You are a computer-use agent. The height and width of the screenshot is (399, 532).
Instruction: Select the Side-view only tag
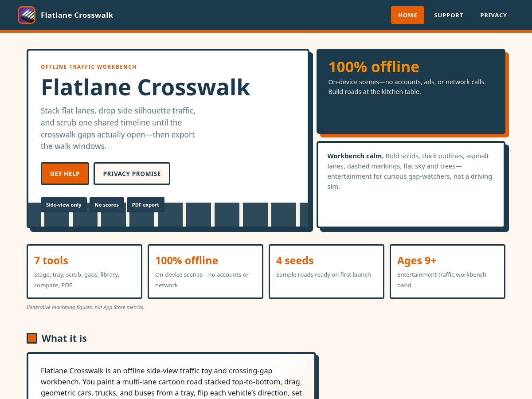click(x=64, y=205)
